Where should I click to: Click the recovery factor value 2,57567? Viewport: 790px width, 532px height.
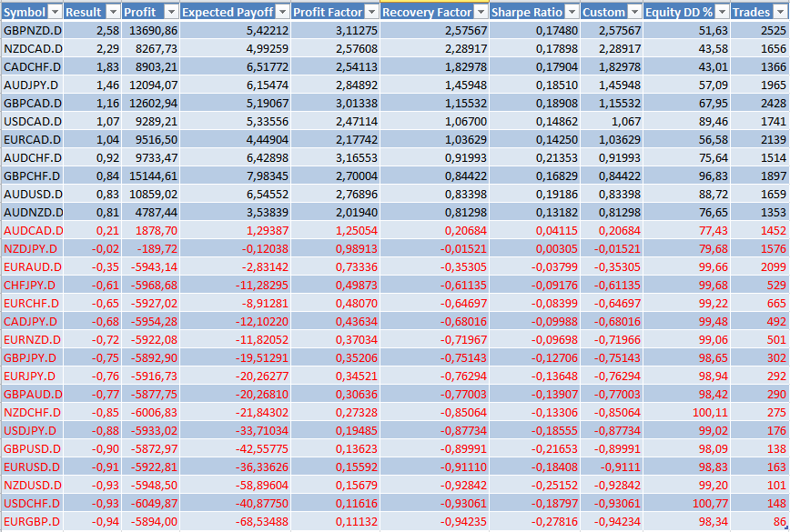[466, 30]
